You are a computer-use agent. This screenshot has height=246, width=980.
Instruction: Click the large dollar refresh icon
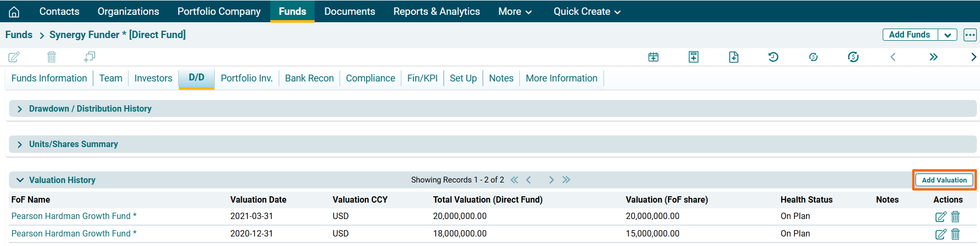pyautogui.click(x=853, y=57)
